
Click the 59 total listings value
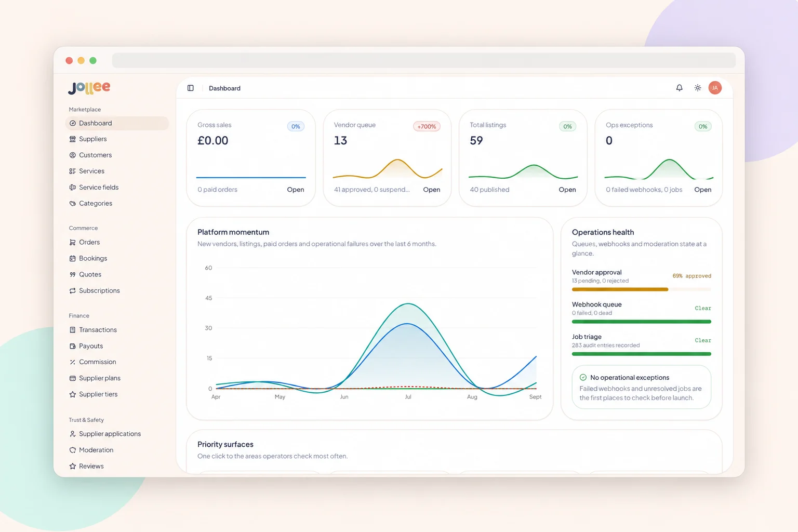[476, 140]
